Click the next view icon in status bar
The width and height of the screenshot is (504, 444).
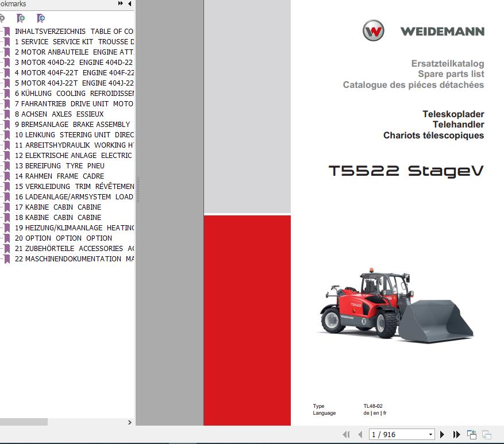(487, 434)
